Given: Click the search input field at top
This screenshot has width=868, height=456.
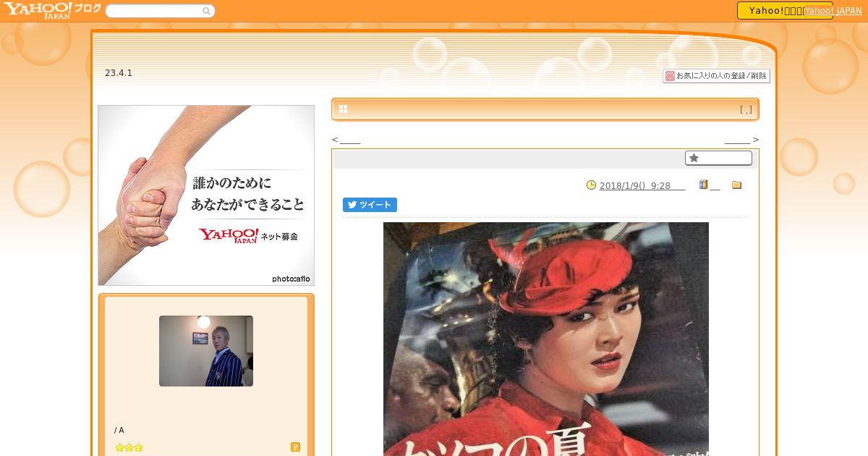Looking at the screenshot, I should [x=154, y=11].
